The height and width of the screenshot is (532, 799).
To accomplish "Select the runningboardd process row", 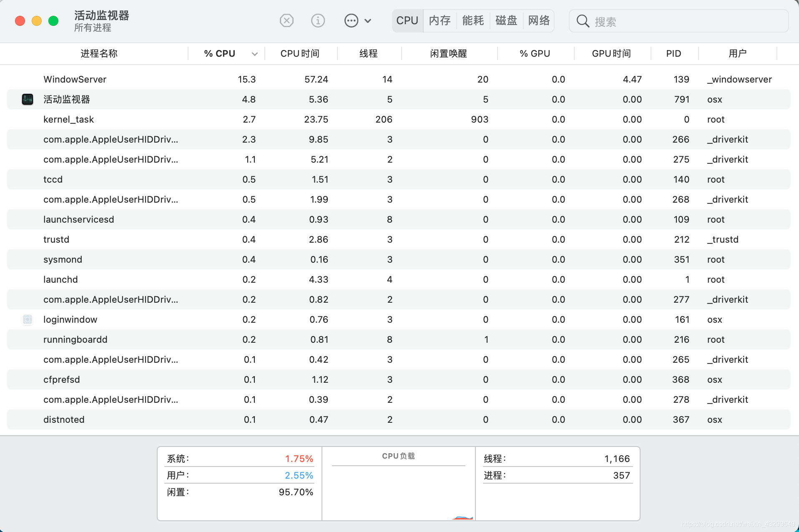I will (399, 339).
